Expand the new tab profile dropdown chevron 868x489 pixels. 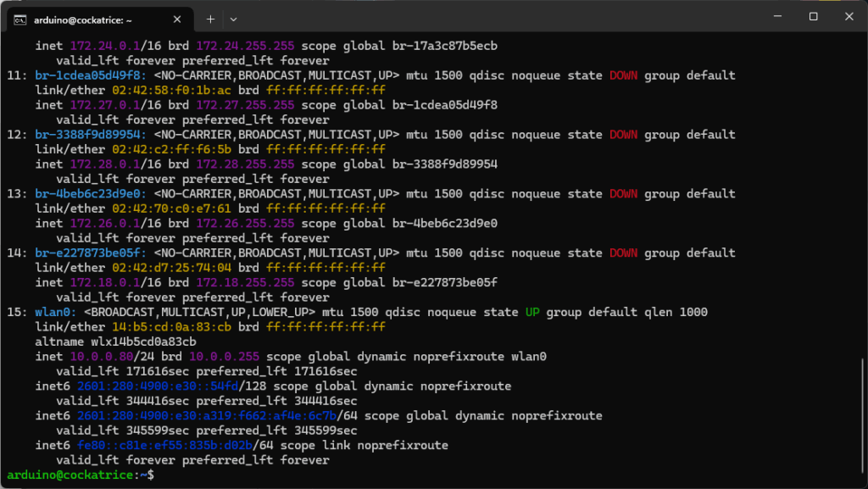point(234,18)
